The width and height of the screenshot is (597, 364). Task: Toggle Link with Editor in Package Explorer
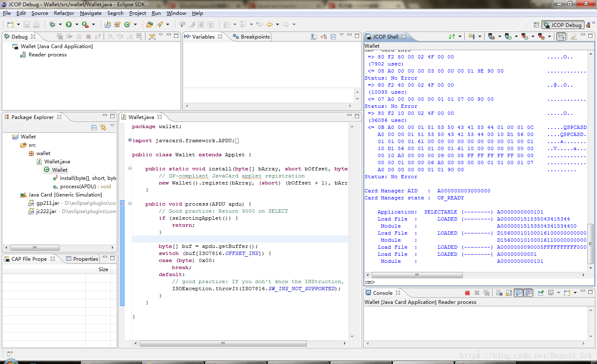coord(103,127)
